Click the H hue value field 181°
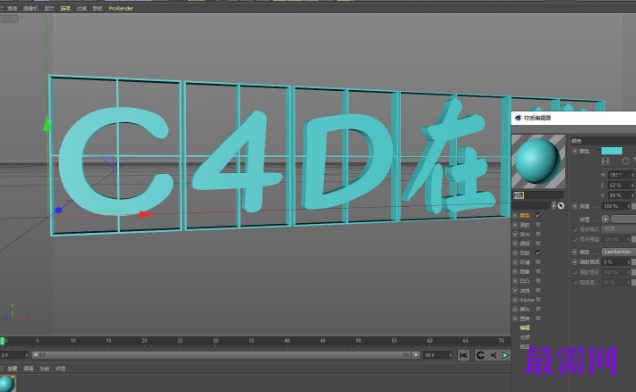Viewport: 636px width, 392px height. 621,174
